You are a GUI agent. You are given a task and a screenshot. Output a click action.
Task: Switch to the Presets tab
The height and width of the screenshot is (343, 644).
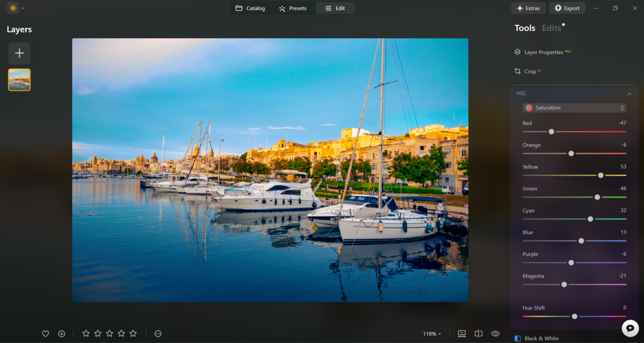(292, 8)
